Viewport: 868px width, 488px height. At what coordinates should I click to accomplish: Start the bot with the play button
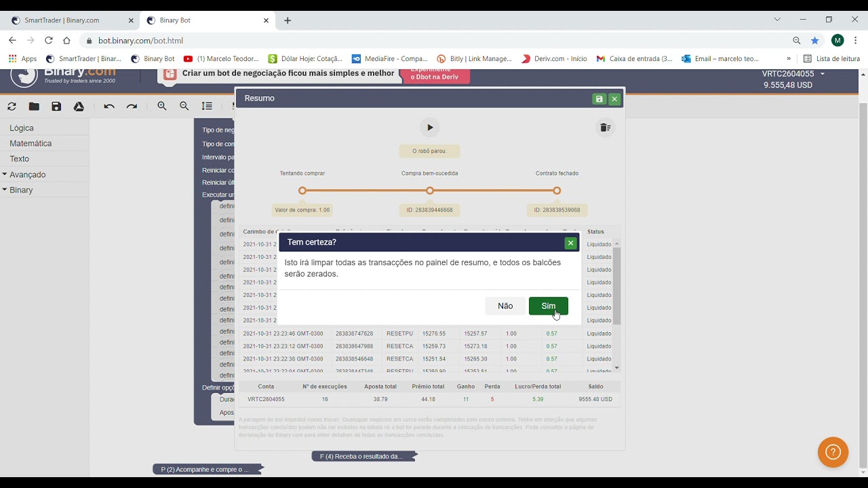(x=430, y=127)
